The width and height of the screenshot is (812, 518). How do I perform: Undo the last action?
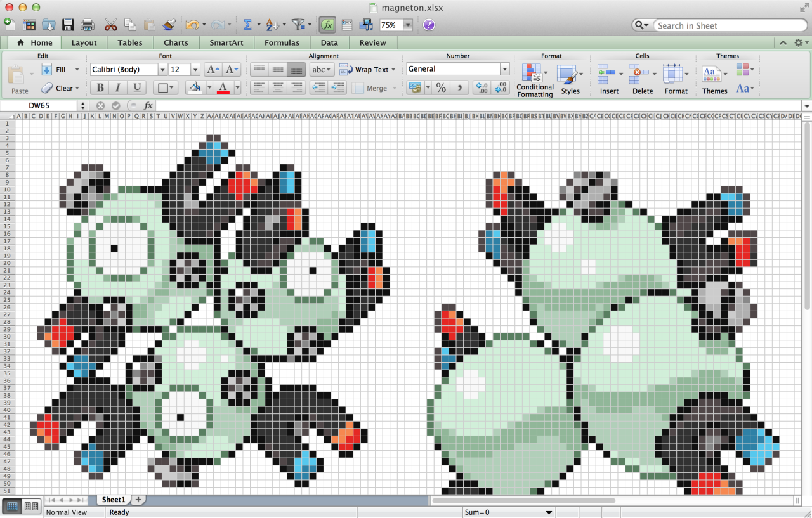[191, 25]
